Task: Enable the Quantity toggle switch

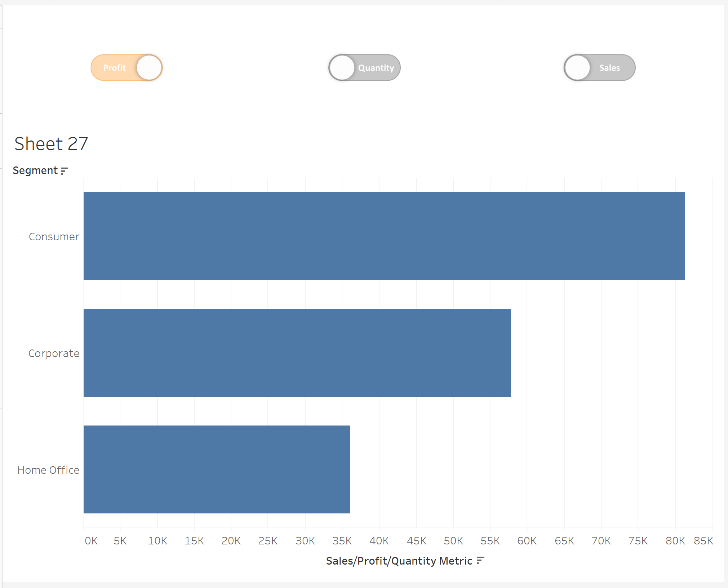Action: 364,68
